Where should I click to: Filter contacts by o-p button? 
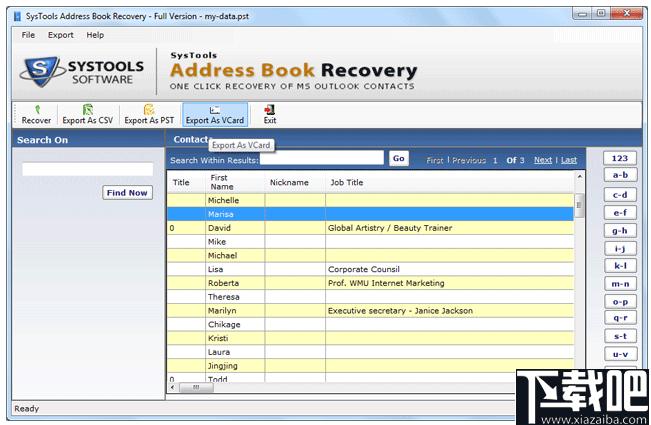(x=620, y=302)
